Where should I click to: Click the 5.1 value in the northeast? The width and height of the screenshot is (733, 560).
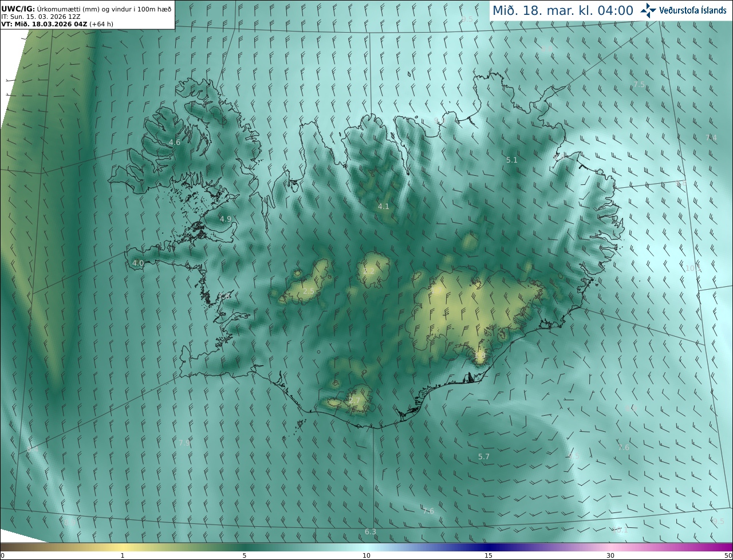pyautogui.click(x=512, y=160)
